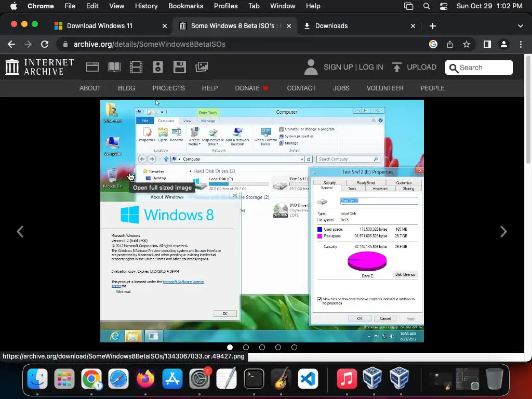The image size is (532, 399).
Task: Open the BLOG link
Action: pyautogui.click(x=127, y=88)
